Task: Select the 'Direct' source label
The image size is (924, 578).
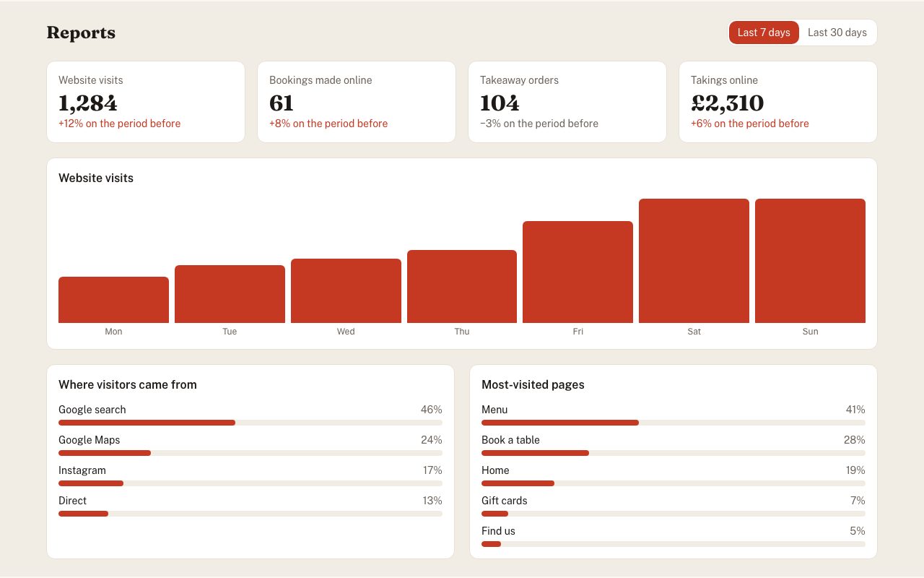Action: [x=72, y=501]
